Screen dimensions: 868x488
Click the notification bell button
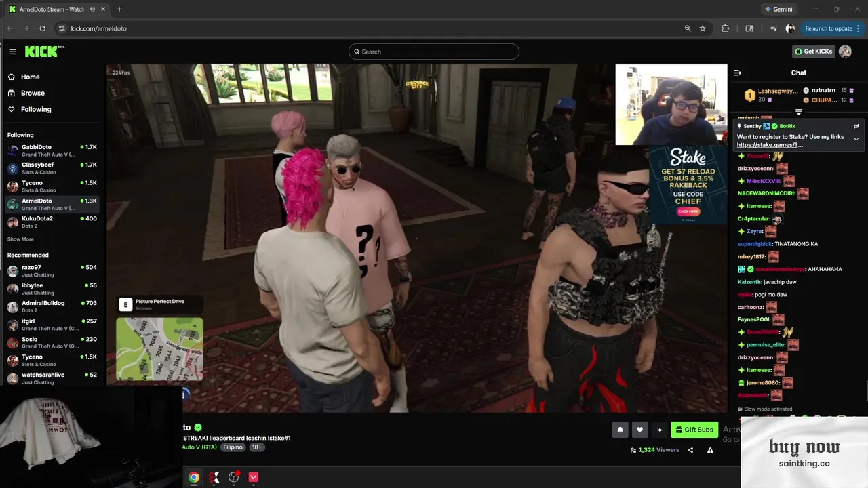620,429
